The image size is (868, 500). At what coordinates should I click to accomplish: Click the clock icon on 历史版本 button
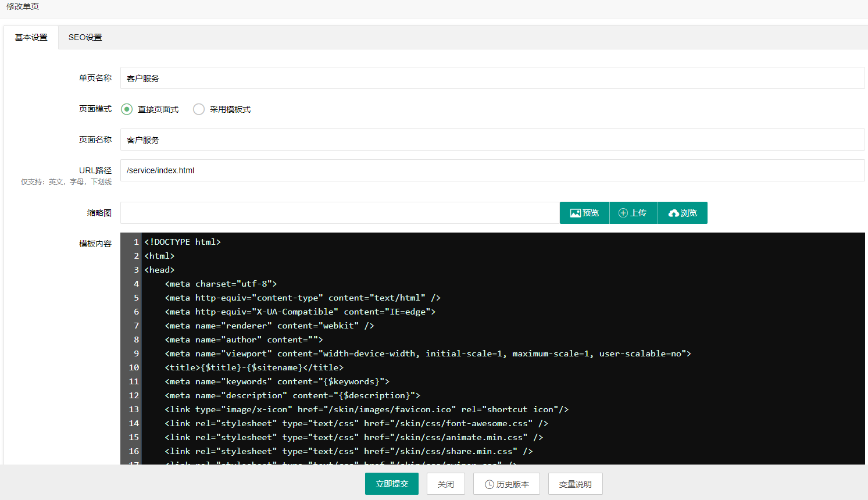click(490, 484)
